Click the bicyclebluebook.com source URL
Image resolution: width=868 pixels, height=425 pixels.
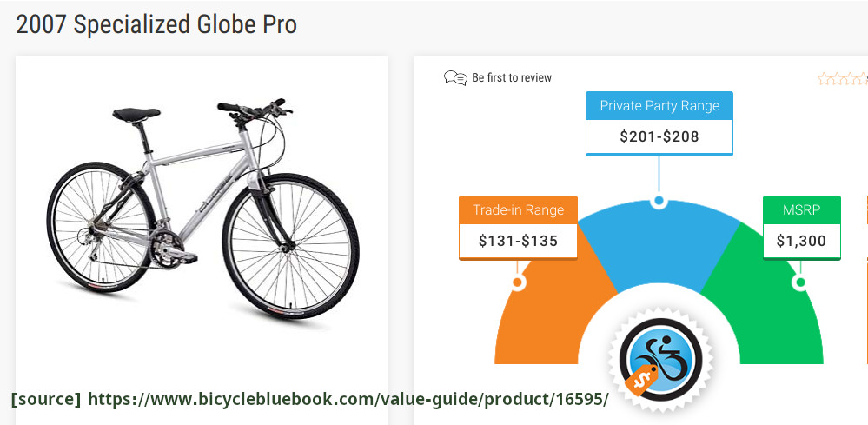point(348,398)
